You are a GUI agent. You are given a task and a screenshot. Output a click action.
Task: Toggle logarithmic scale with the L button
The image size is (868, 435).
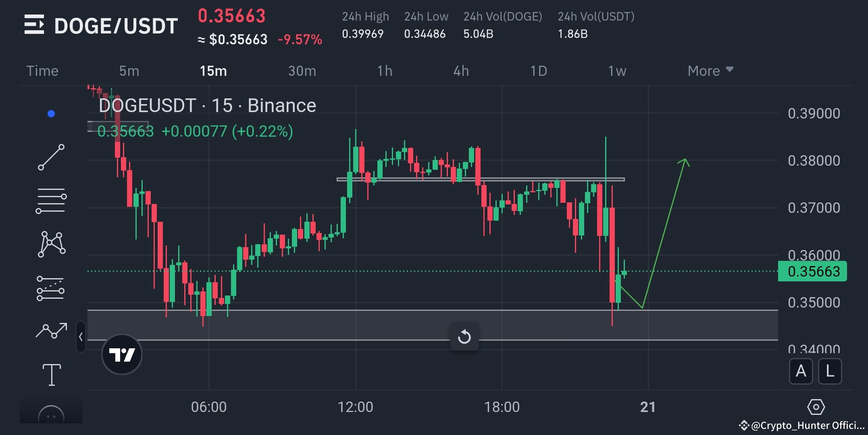click(830, 372)
